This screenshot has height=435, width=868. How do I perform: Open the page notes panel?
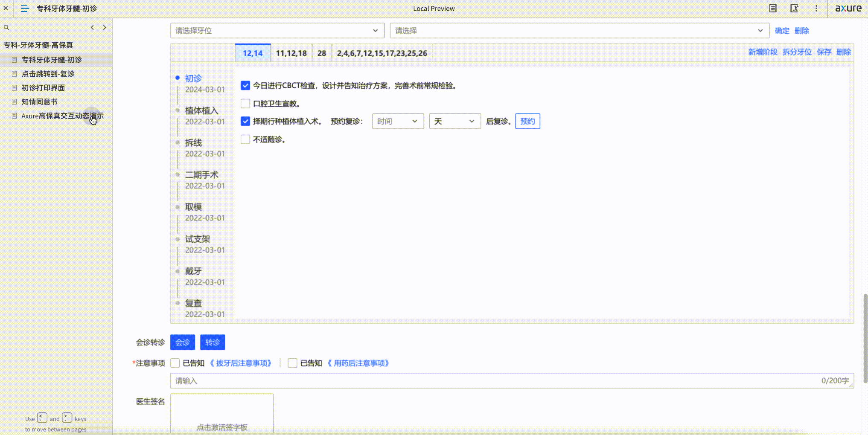pos(772,8)
